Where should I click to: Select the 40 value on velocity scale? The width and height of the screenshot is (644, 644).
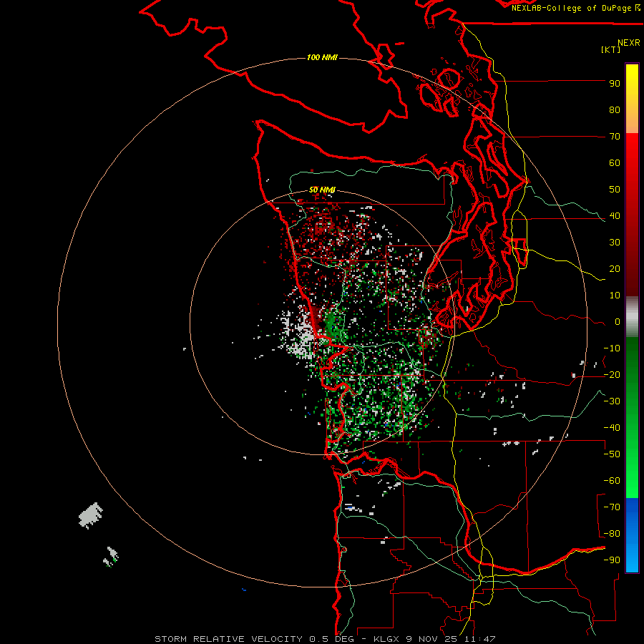click(x=615, y=215)
